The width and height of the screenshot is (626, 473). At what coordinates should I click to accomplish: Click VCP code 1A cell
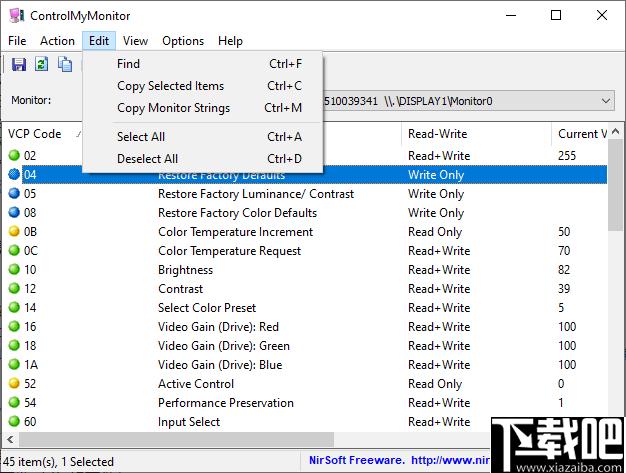click(31, 364)
